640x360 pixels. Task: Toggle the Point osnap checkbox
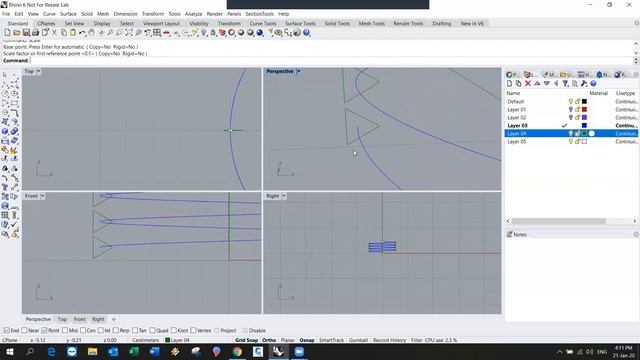click(x=44, y=330)
